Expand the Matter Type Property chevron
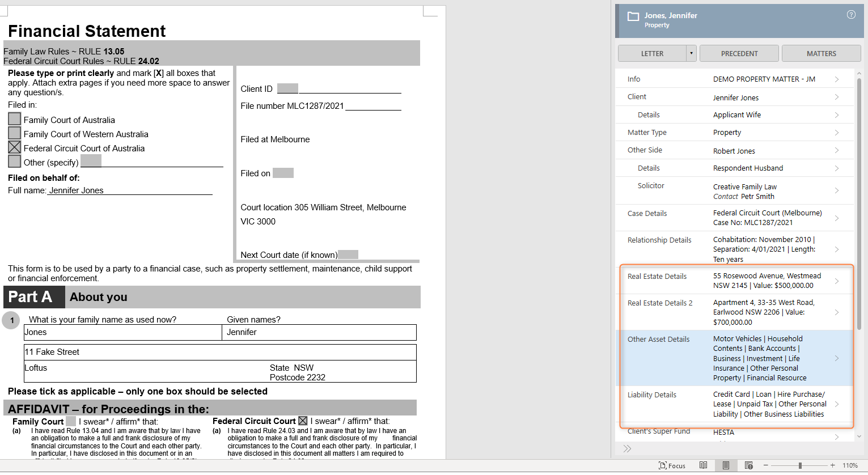Viewport: 868px width, 475px height. point(837,133)
